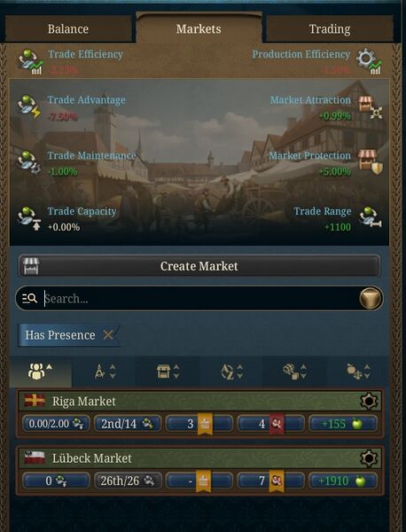406x532 pixels.
Task: Select the Riga Market header row
Action: click(199, 401)
